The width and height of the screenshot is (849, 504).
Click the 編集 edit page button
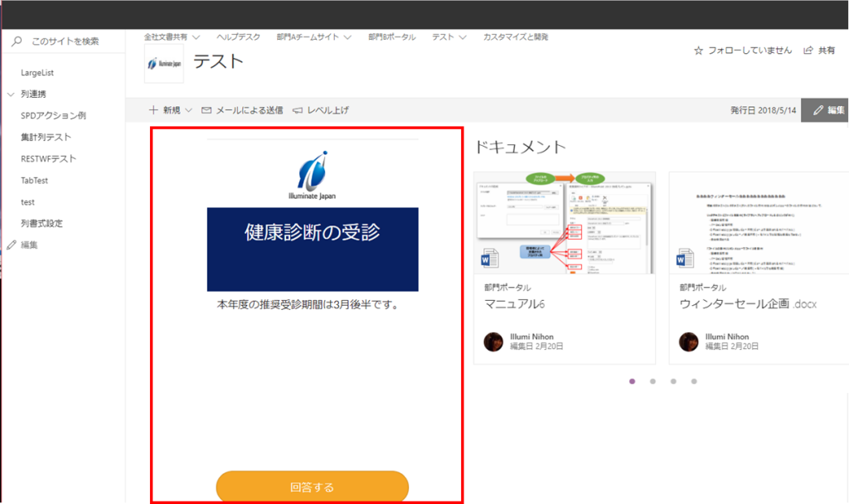coord(825,110)
